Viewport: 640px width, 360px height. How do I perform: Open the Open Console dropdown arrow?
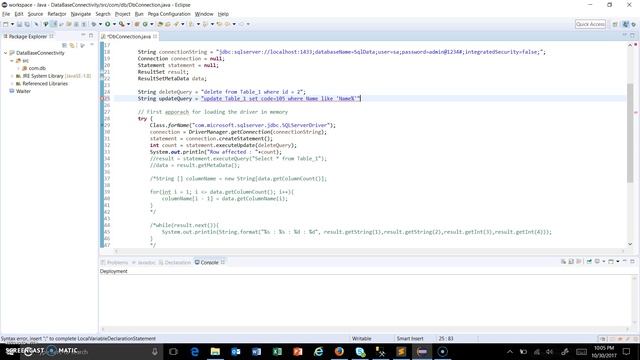pyautogui.click(x=618, y=261)
